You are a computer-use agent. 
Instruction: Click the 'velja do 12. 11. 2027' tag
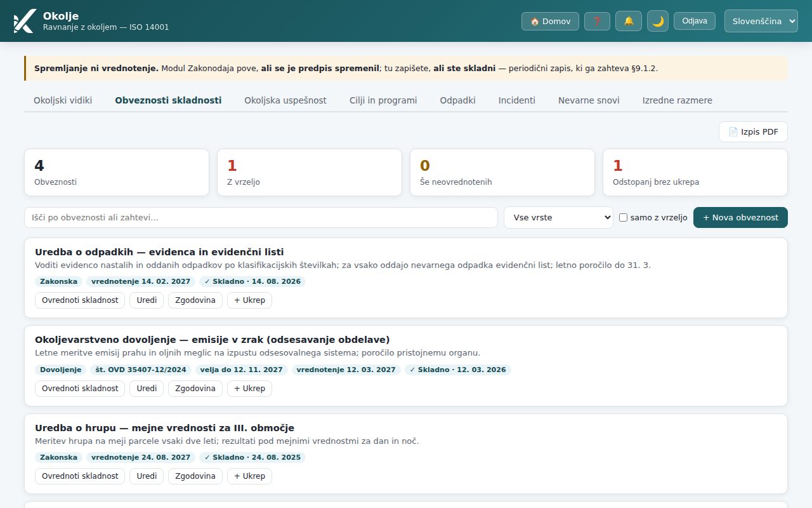click(x=242, y=370)
